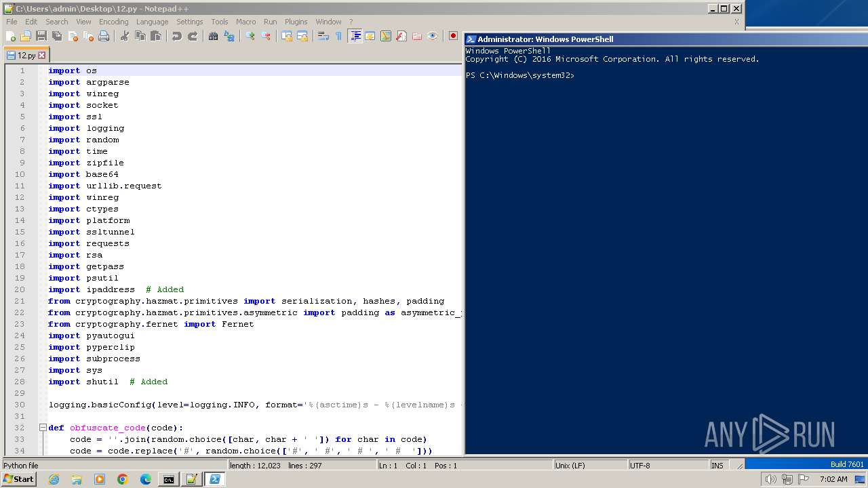Click line number 20 in the margin

(x=20, y=289)
